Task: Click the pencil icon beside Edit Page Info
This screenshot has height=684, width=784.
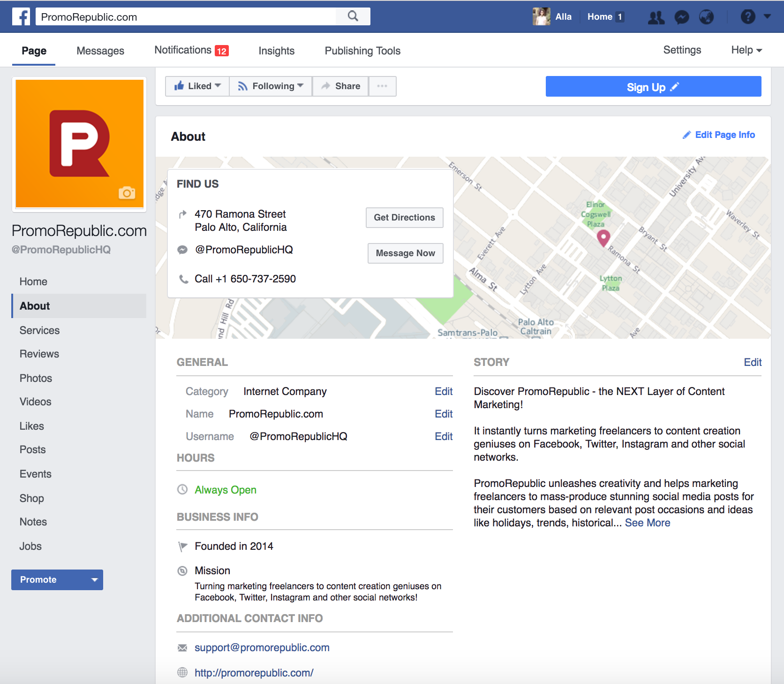Action: pos(686,135)
